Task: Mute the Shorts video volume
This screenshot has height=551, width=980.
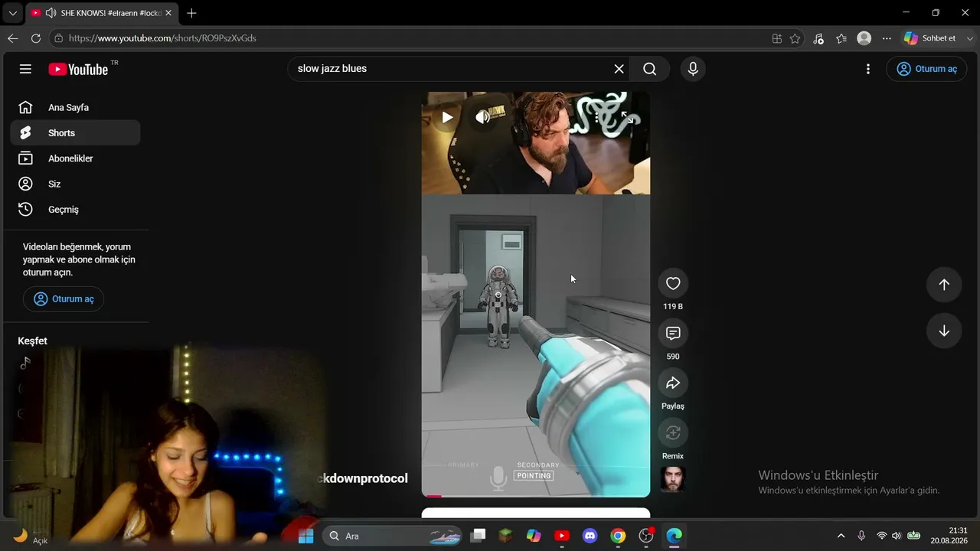Action: click(x=482, y=117)
